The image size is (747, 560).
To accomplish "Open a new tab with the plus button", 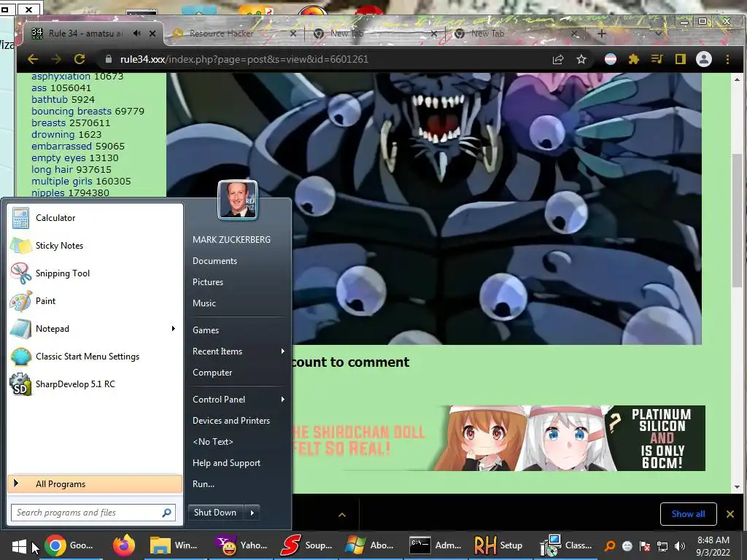I will click(602, 34).
